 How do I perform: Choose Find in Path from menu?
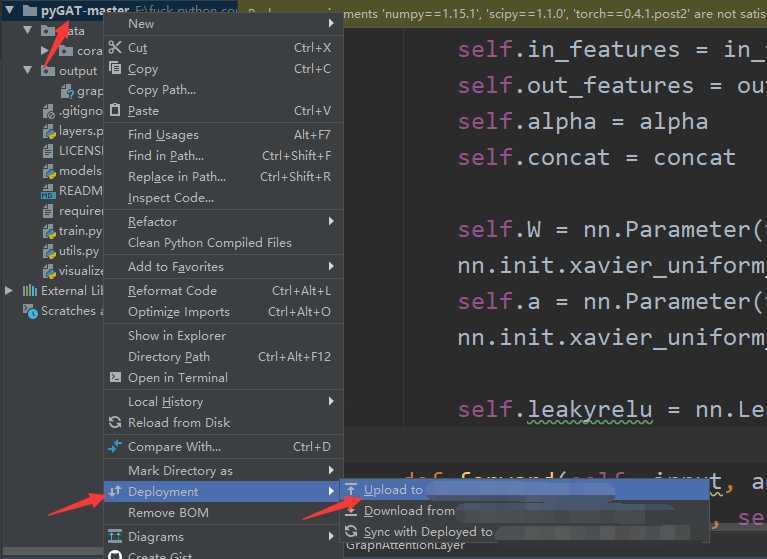pyautogui.click(x=166, y=156)
